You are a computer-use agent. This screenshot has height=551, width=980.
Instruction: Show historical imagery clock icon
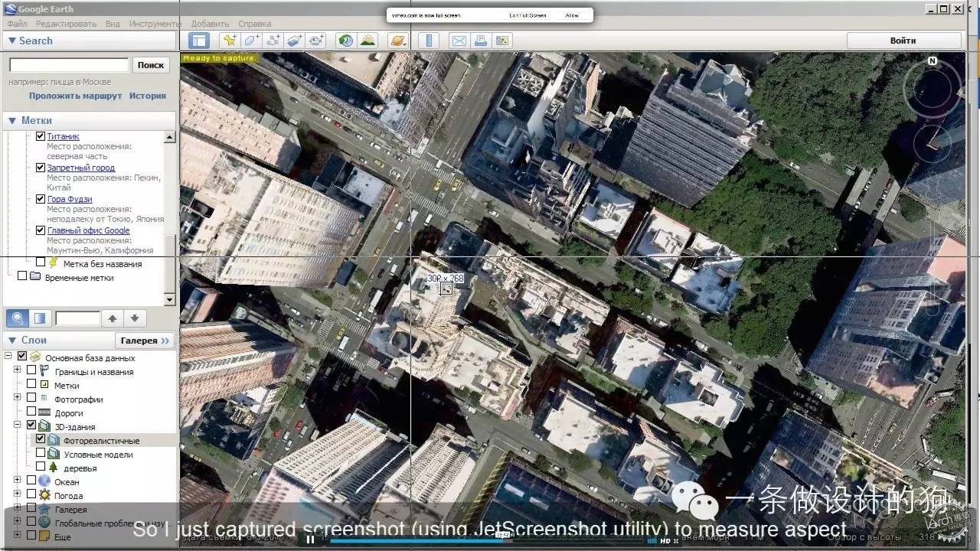tap(346, 41)
